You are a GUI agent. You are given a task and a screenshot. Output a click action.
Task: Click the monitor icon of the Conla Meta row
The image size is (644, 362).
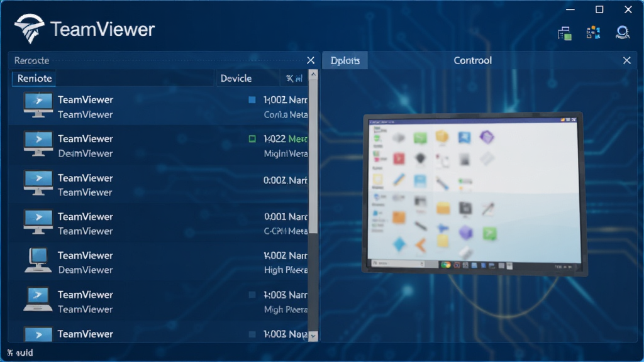[38, 105]
